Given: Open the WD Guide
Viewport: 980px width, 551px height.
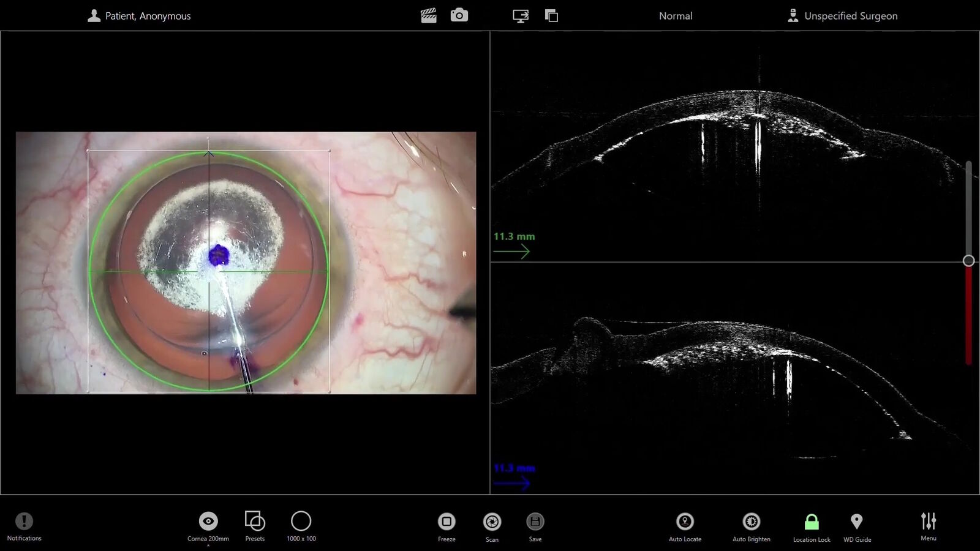Looking at the screenshot, I should tap(857, 523).
